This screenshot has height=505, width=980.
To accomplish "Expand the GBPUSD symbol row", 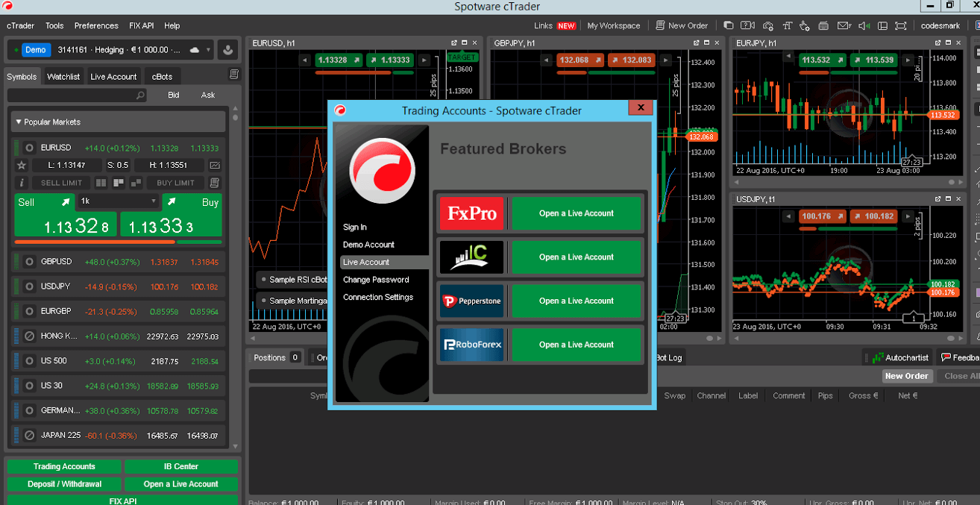I will (119, 262).
